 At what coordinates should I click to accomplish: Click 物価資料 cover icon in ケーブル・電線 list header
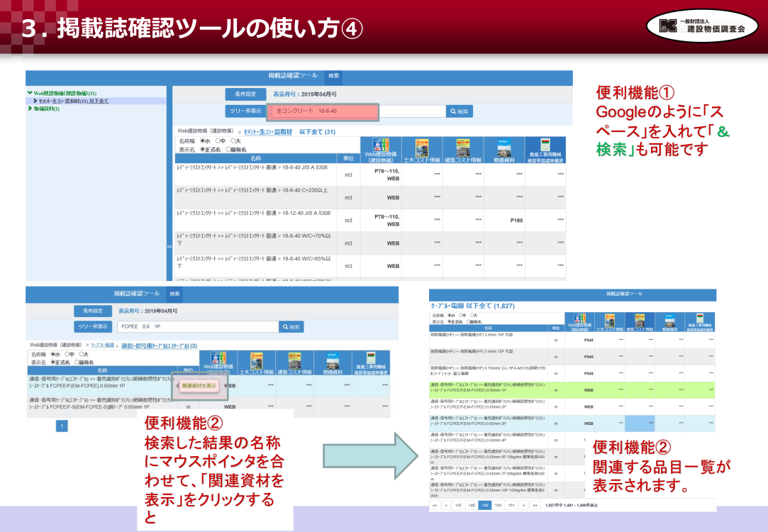coord(670,321)
